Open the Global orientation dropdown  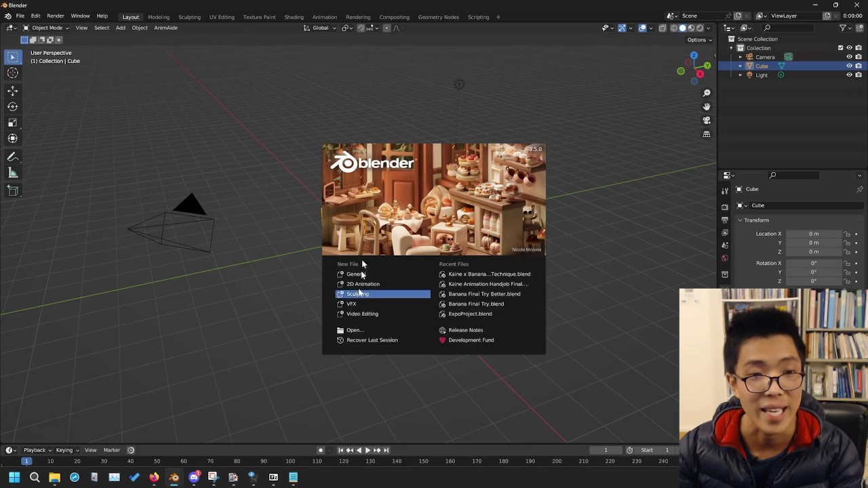(320, 28)
